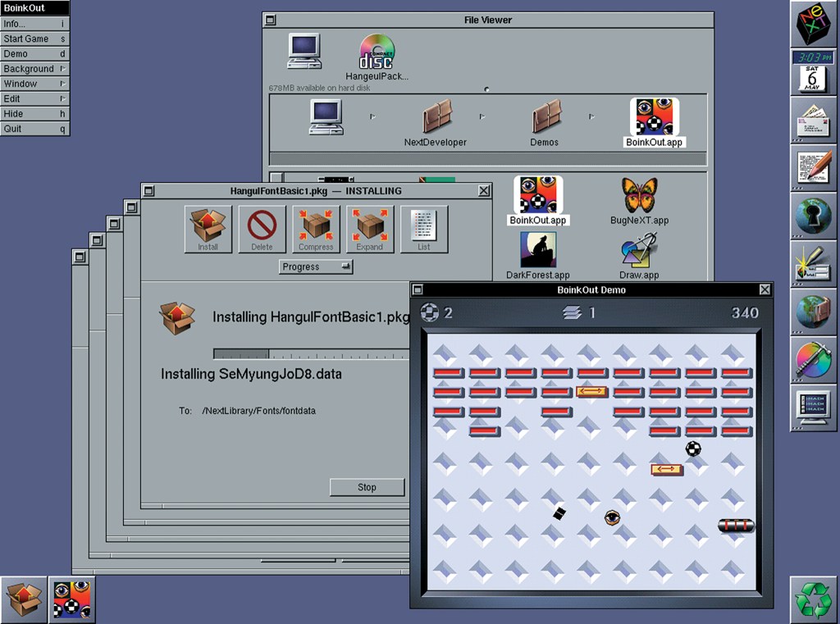The width and height of the screenshot is (840, 624).
Task: Click the Install package icon in installer toolbar
Action: coord(208,230)
